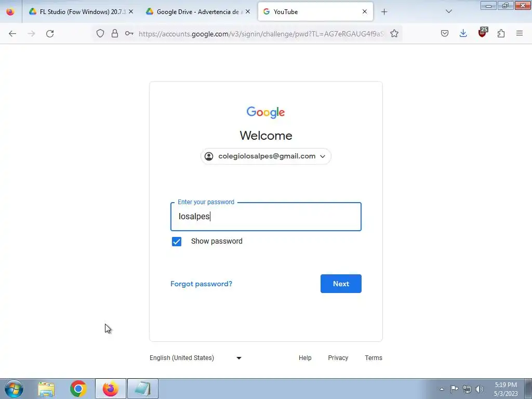Go back using the browser back arrow
This screenshot has height=399, width=532.
pos(12,34)
